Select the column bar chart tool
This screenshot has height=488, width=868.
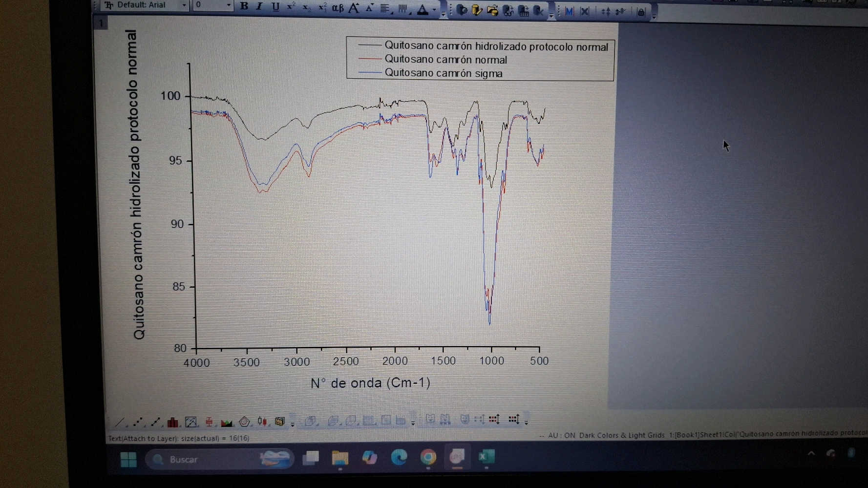[x=172, y=422]
